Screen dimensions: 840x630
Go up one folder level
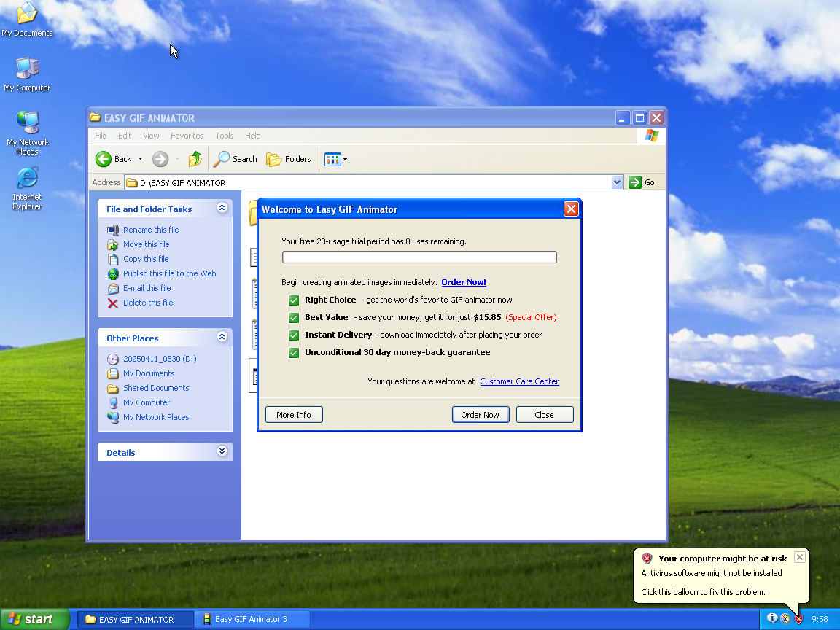pos(195,159)
